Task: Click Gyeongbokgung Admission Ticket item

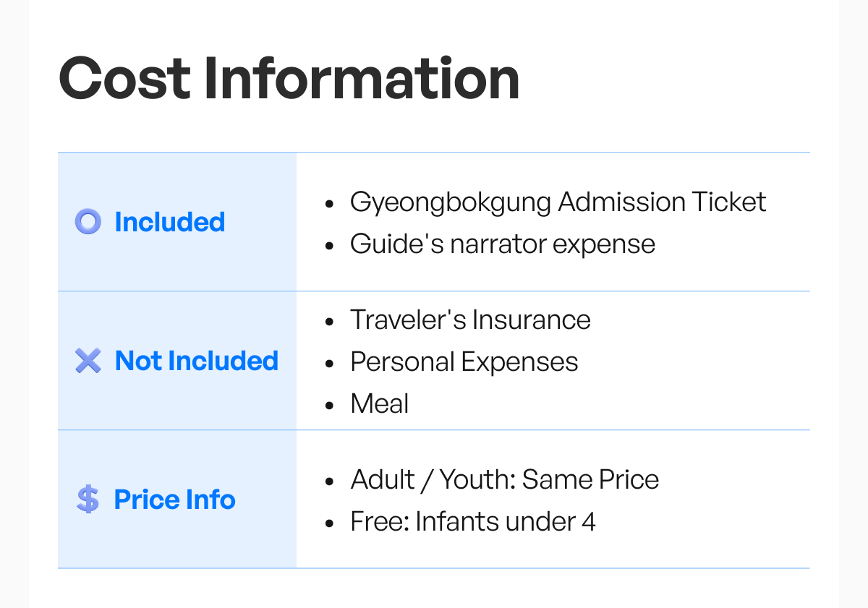Action: click(x=558, y=202)
